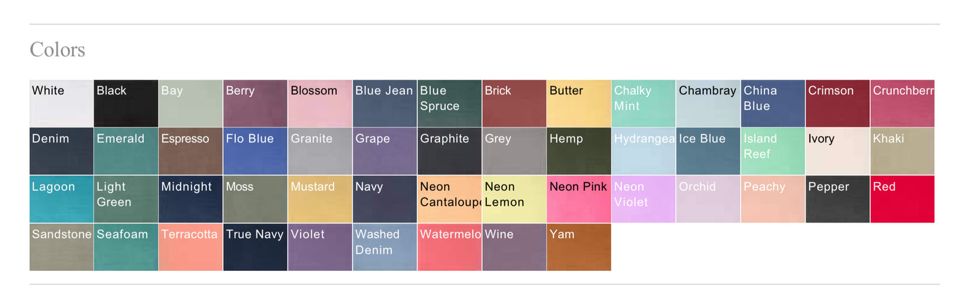Pick the Orchid color swatch
This screenshot has width=980, height=296.
point(708,199)
